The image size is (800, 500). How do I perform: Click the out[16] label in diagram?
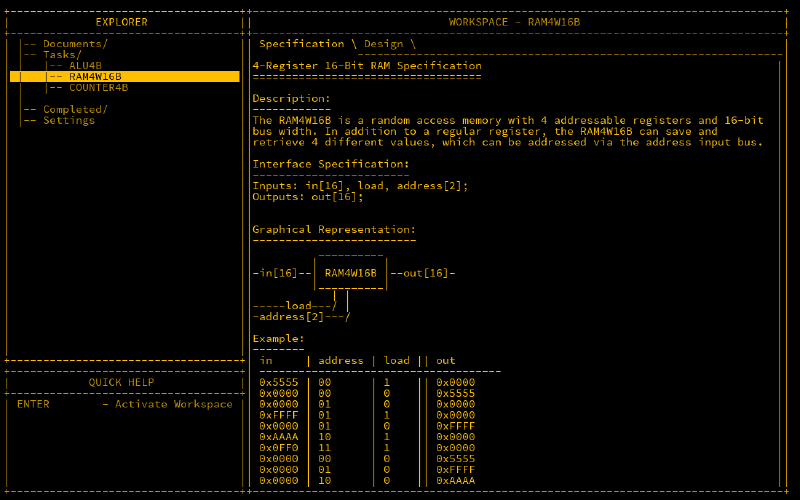pos(426,273)
